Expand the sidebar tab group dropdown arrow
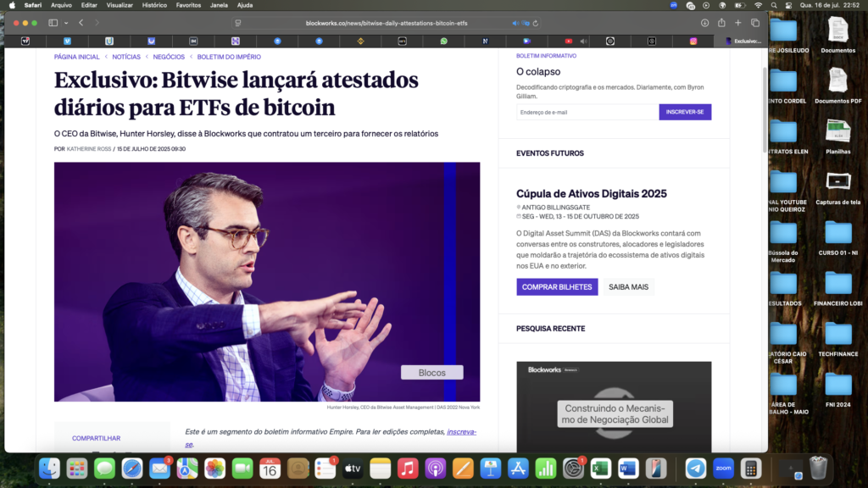The height and width of the screenshot is (488, 868). point(66,23)
